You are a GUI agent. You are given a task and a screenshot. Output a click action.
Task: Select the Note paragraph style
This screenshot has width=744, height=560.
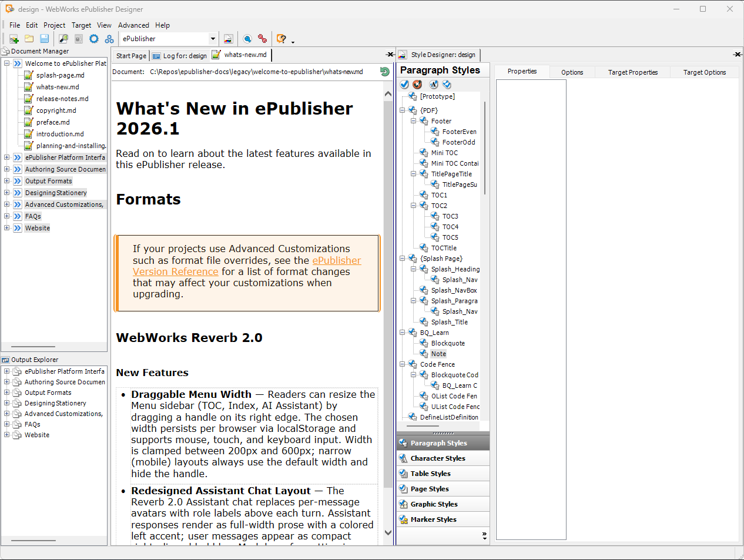(438, 354)
